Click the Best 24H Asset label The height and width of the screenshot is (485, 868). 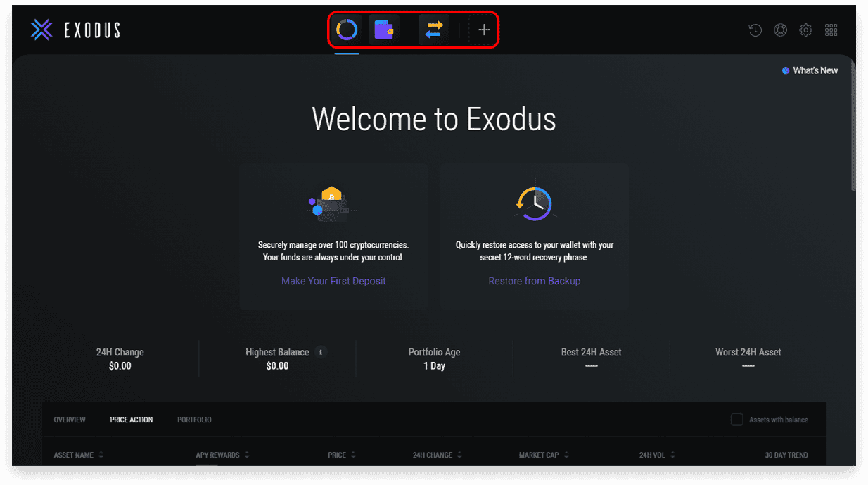(591, 352)
